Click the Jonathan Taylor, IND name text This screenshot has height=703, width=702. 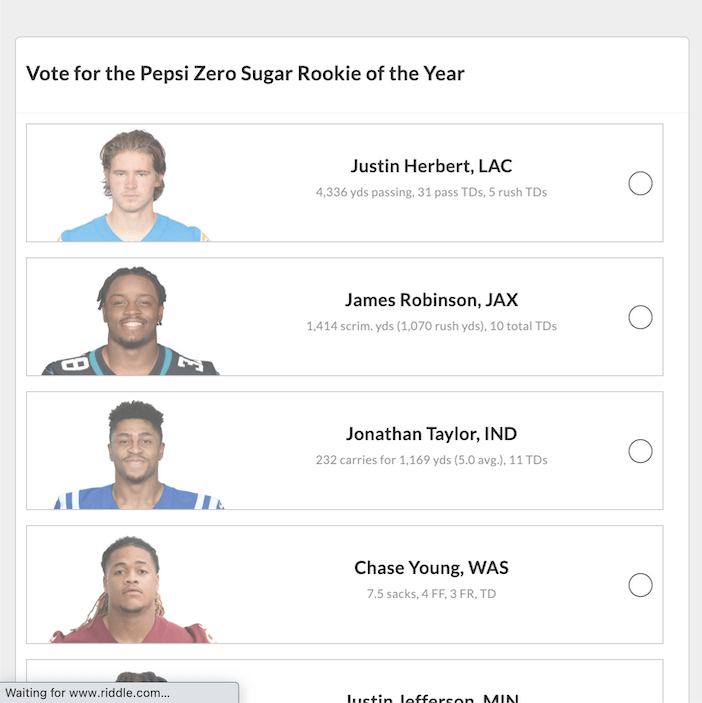[x=431, y=434]
